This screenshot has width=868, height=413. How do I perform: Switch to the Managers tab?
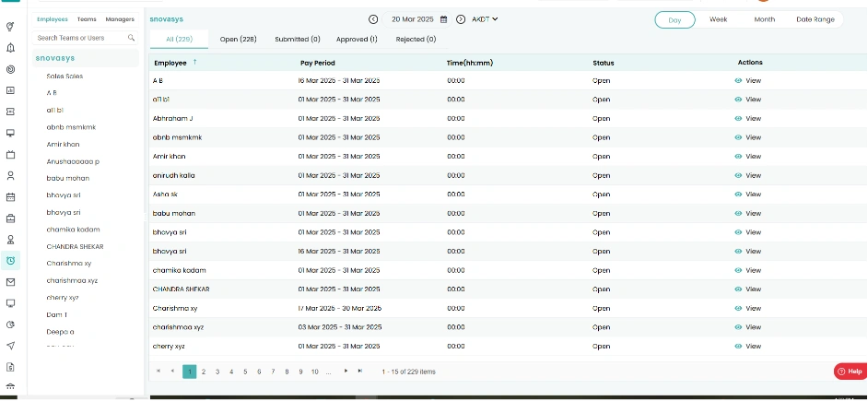[120, 19]
